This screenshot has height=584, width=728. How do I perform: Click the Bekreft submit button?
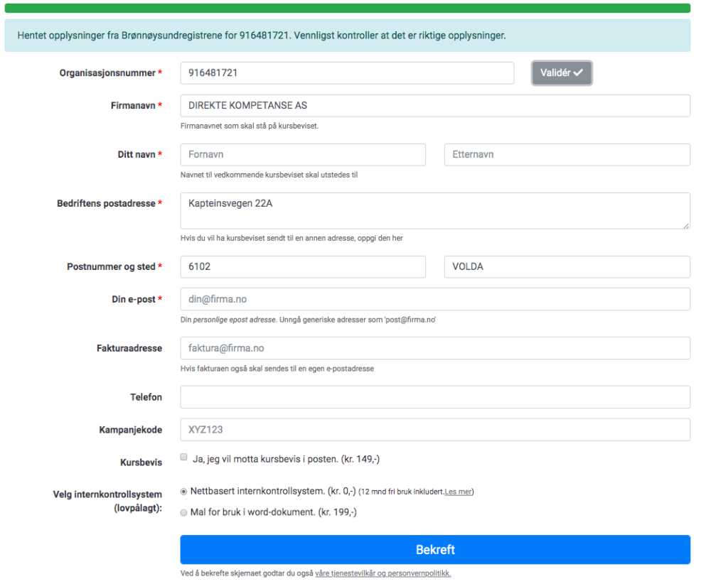click(x=434, y=550)
